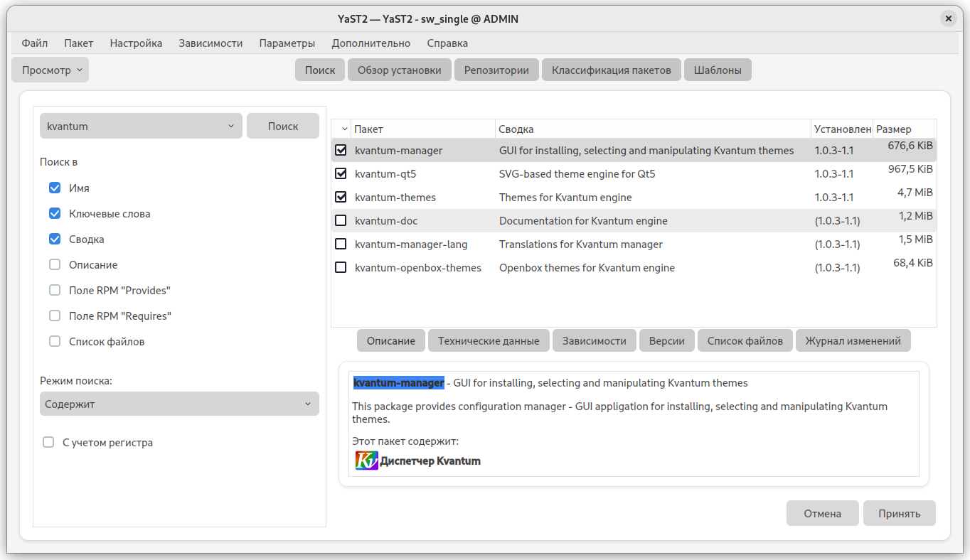Viewport: 970px width, 560px height.
Task: Click the 4,7 MiB size value
Action: click(x=915, y=192)
